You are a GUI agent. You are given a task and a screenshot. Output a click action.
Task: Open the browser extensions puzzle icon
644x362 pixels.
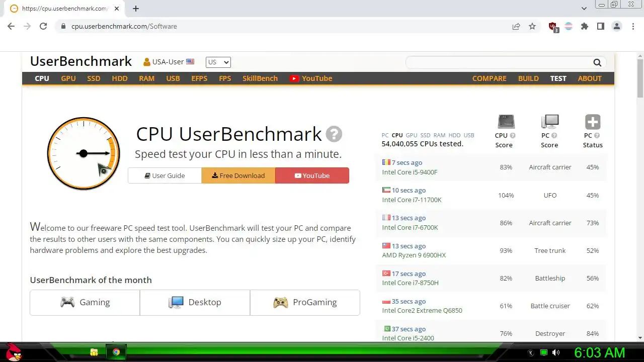pos(585,26)
